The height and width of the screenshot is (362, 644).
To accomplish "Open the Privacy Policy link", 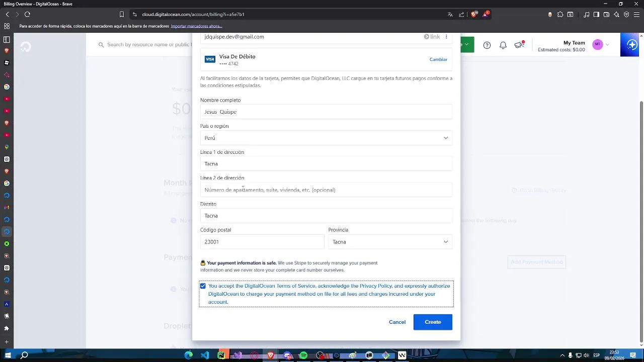I will [375, 286].
